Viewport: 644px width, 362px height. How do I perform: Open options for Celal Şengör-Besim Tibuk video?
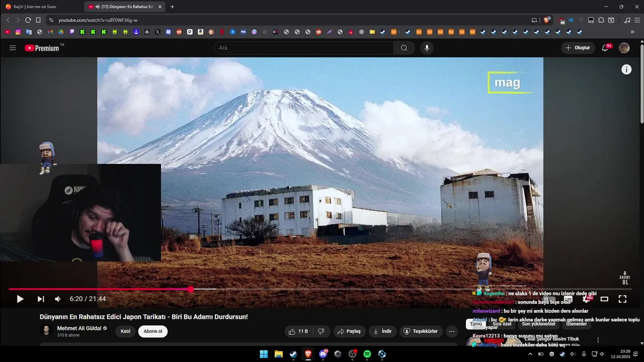[598, 340]
